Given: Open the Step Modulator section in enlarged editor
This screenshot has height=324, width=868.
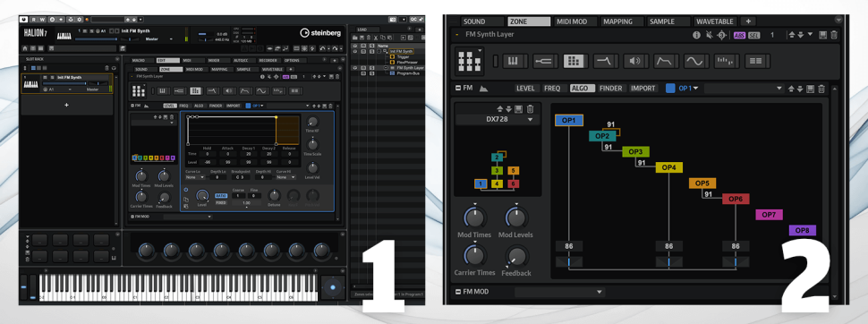Looking at the screenshot, I should [727, 61].
